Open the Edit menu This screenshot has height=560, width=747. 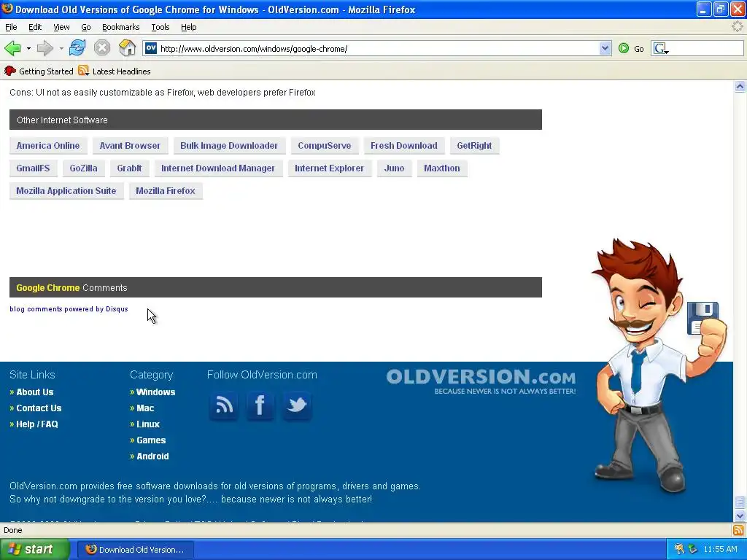(x=35, y=27)
